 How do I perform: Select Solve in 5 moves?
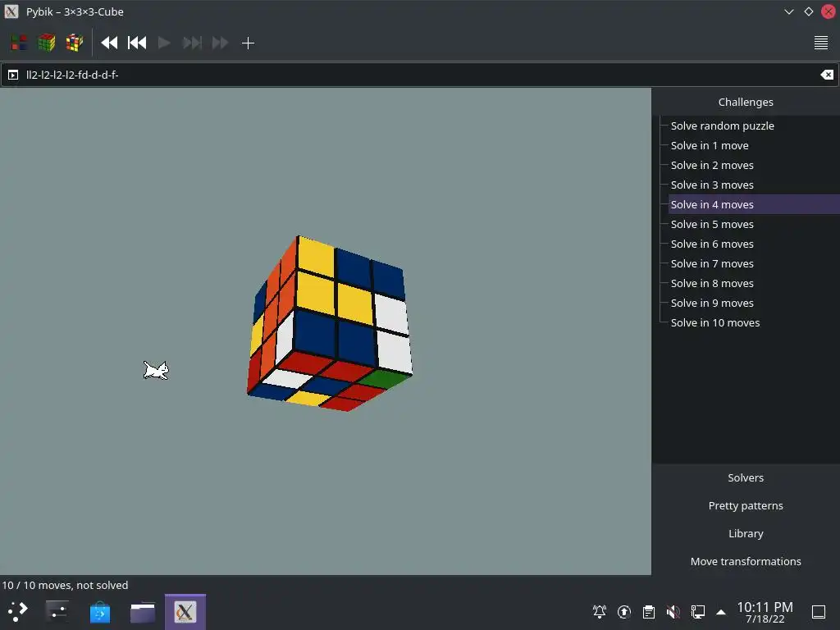712,225
